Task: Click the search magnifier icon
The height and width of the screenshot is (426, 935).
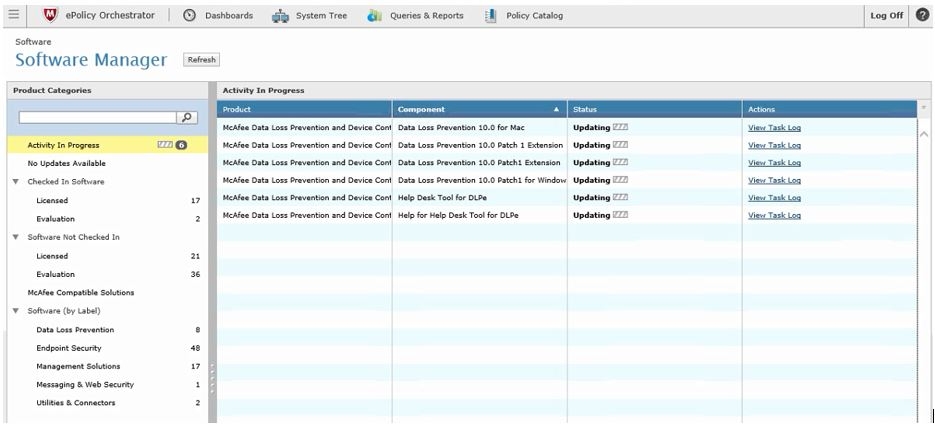Action: [x=187, y=118]
